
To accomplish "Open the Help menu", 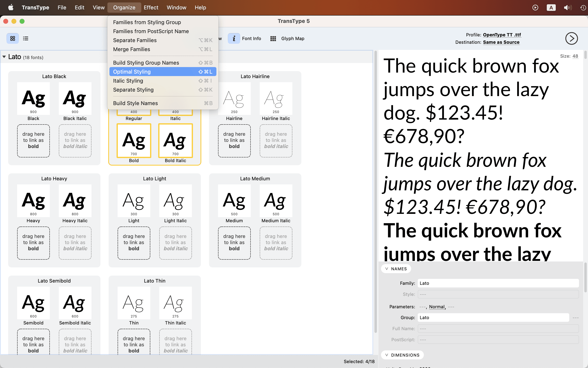I will [200, 8].
